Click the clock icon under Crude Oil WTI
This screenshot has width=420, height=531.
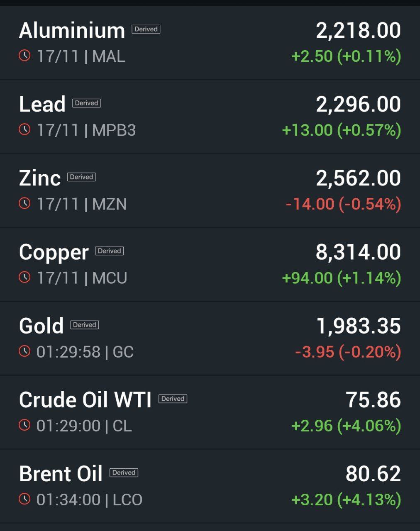coord(24,425)
